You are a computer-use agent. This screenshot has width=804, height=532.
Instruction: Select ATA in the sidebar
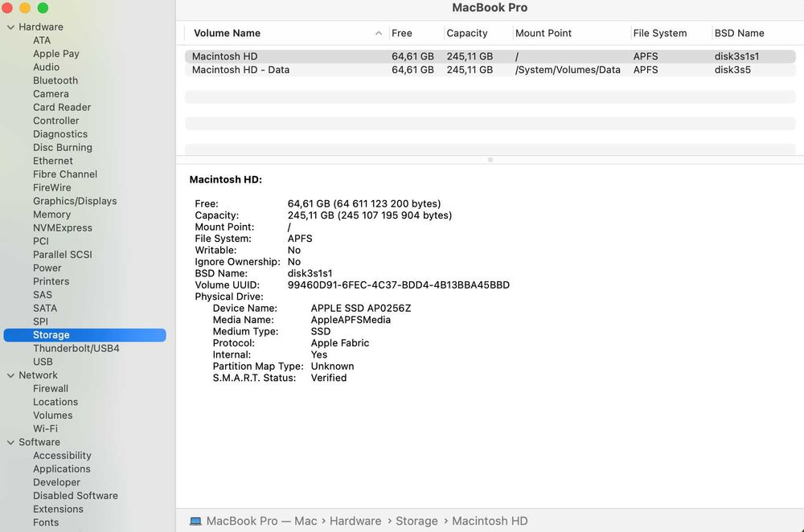pos(42,40)
